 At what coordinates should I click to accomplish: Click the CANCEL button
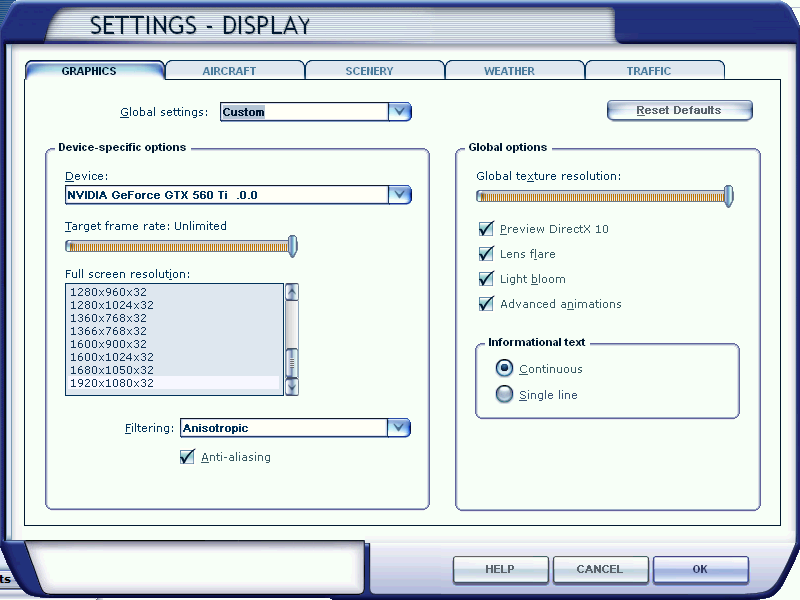[601, 569]
